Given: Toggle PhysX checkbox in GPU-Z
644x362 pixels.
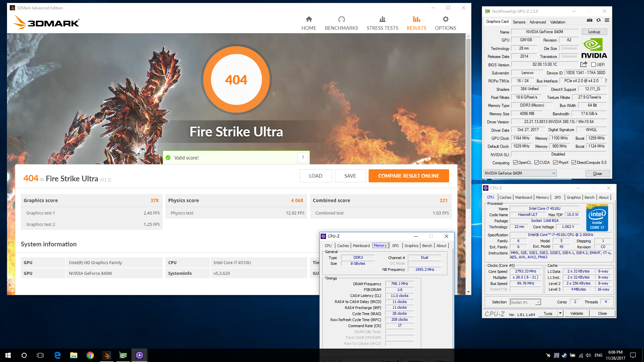Looking at the screenshot, I should click(555, 163).
